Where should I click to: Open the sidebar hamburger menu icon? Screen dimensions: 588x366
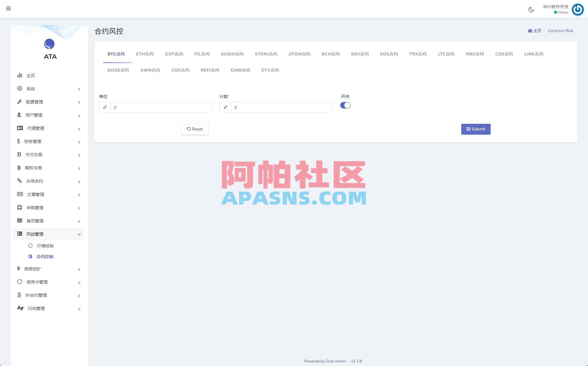tap(8, 8)
